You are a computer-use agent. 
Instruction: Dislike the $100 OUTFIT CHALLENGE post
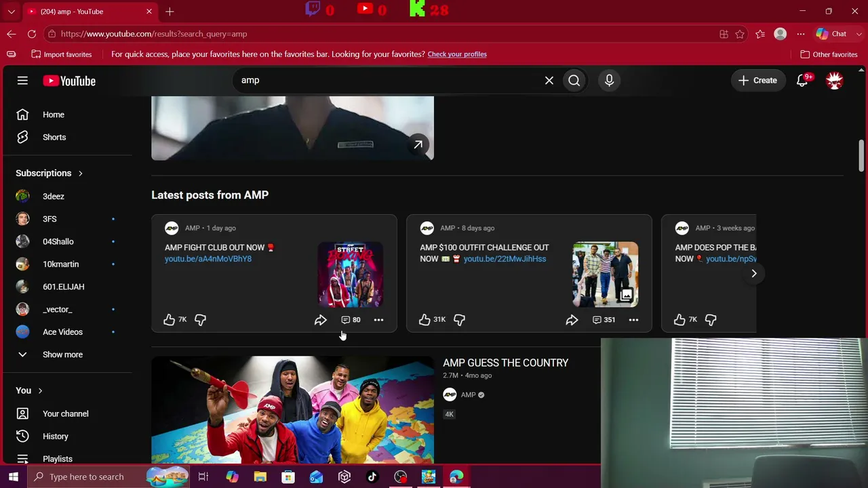pos(459,319)
